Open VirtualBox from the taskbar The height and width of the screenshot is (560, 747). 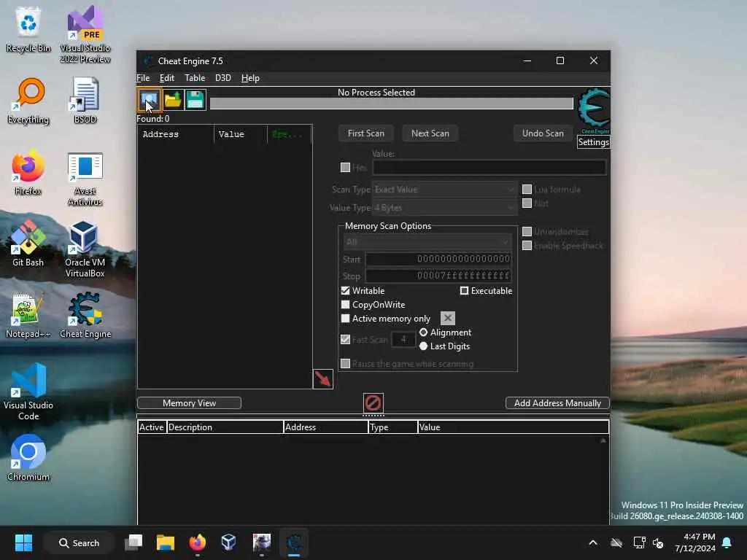[228, 542]
